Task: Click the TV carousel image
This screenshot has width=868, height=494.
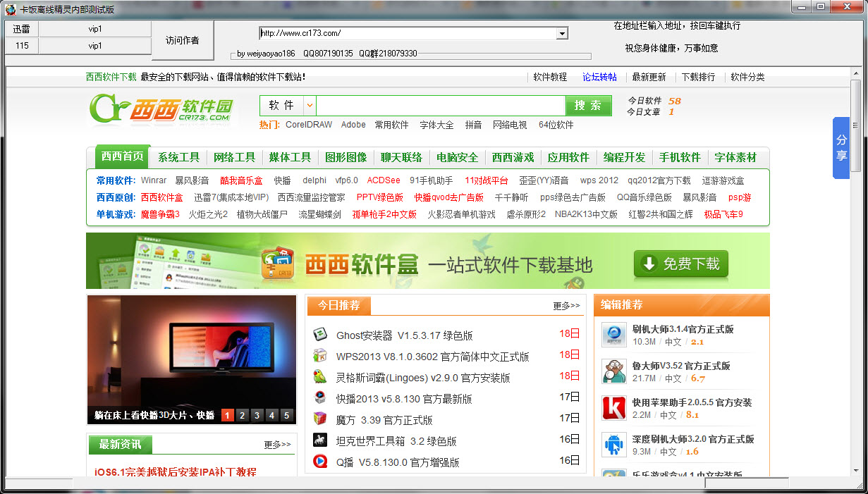Action: (x=191, y=359)
